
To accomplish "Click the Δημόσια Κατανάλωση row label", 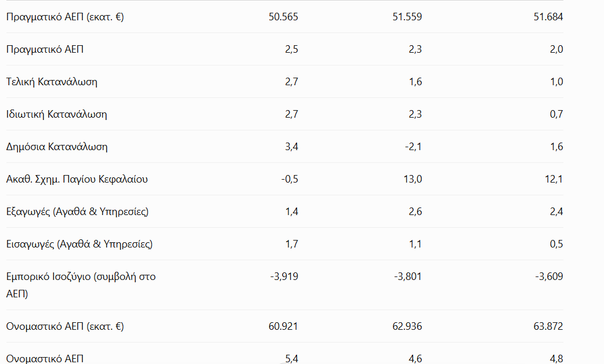I will click(57, 147).
